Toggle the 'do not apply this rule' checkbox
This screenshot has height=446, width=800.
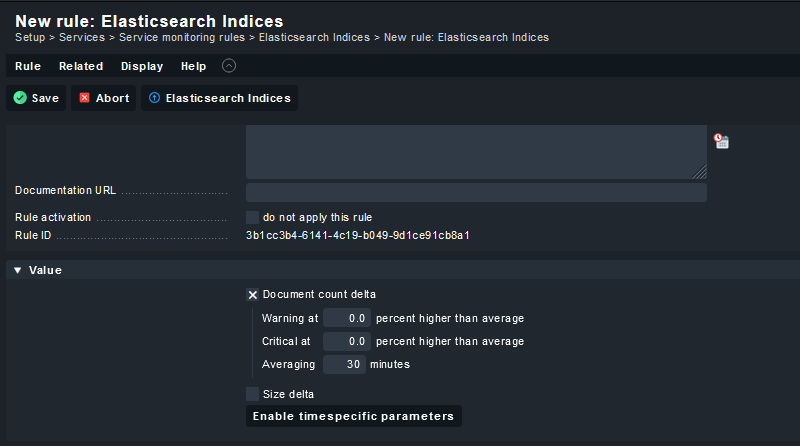click(x=252, y=217)
